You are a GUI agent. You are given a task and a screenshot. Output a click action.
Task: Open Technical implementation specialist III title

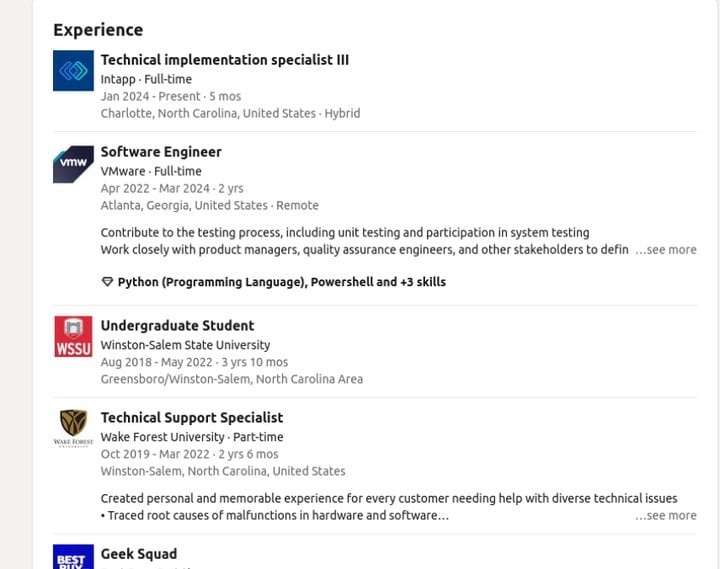pos(225,60)
